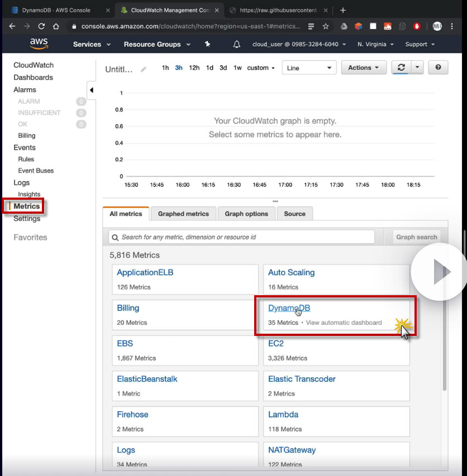The width and height of the screenshot is (467, 476).
Task: Click the Graph search button
Action: (x=417, y=237)
